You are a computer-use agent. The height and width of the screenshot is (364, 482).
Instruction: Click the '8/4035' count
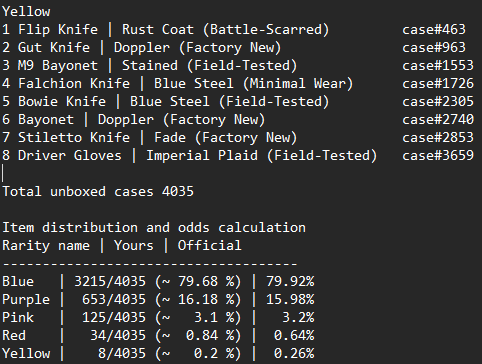122,354
